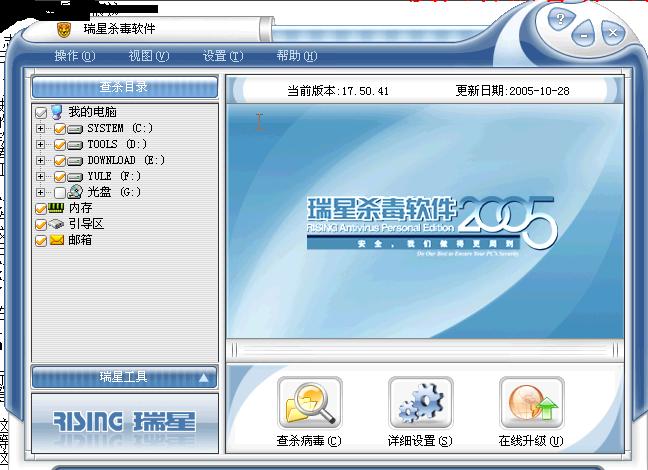Click the help question mark button
The width and height of the screenshot is (648, 470).
561,19
